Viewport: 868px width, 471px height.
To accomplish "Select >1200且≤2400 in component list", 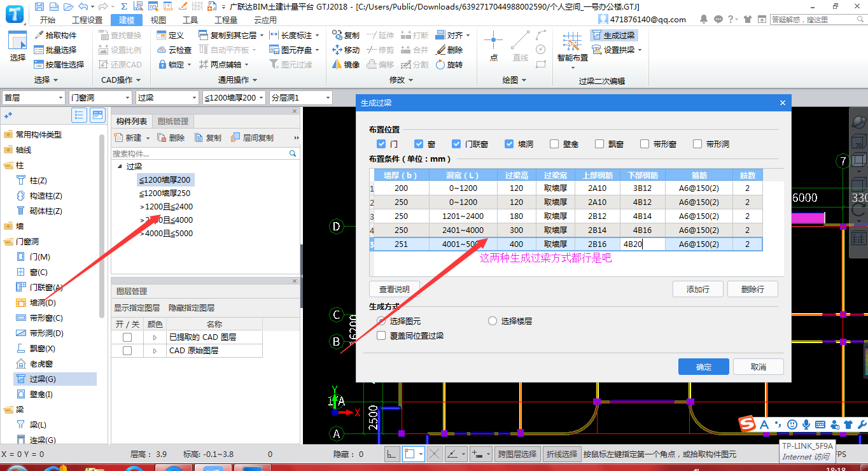I will 166,207.
